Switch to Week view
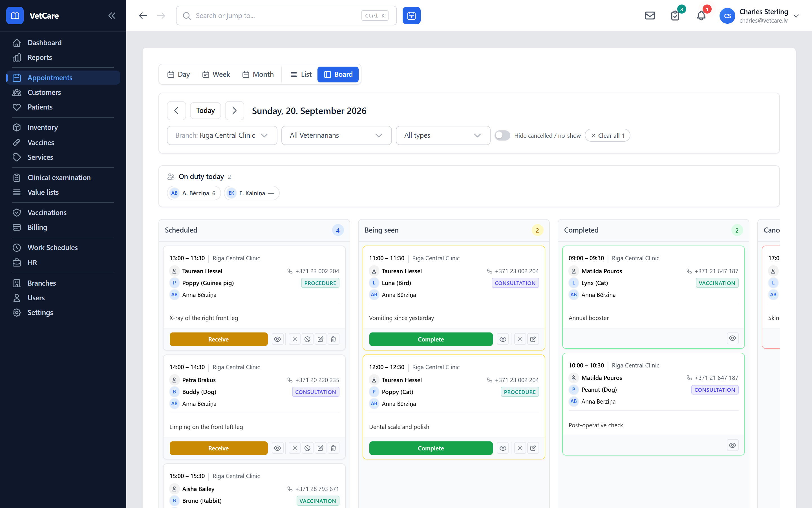 (216, 74)
